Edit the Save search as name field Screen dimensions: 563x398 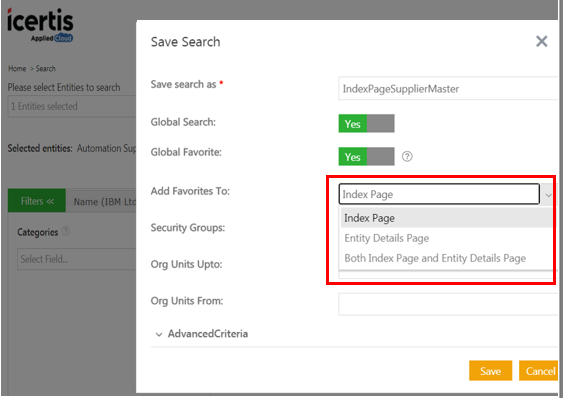pyautogui.click(x=448, y=88)
